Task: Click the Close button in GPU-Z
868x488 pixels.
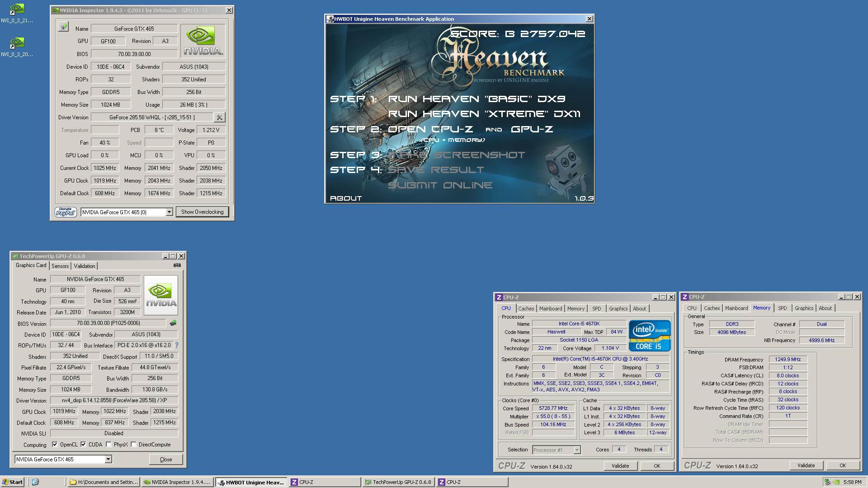Action: point(166,460)
